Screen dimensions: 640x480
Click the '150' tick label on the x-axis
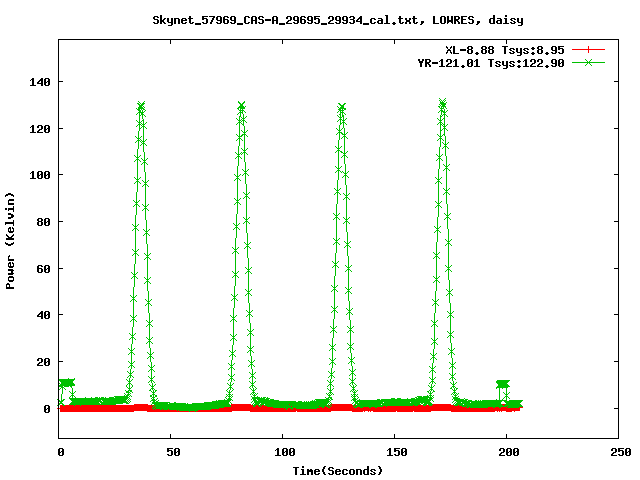[394, 453]
